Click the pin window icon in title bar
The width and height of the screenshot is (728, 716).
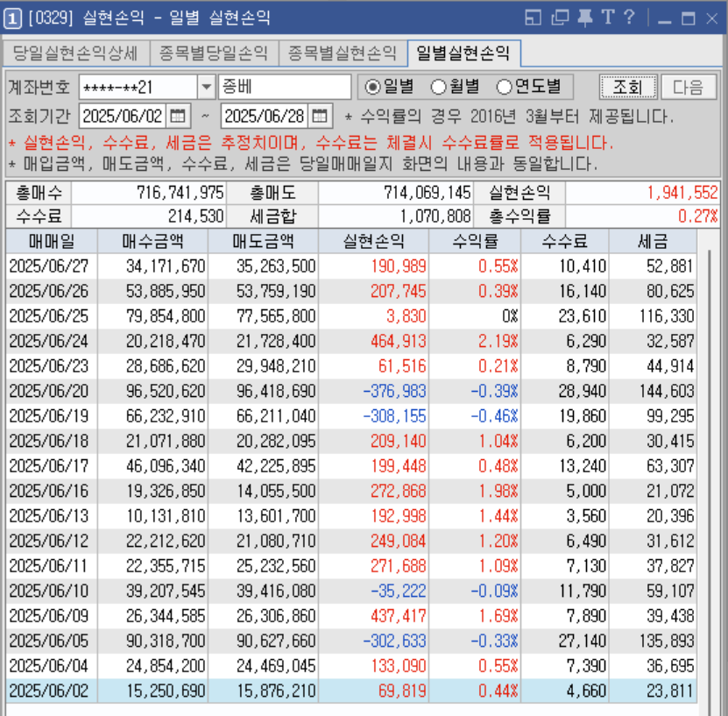click(584, 18)
